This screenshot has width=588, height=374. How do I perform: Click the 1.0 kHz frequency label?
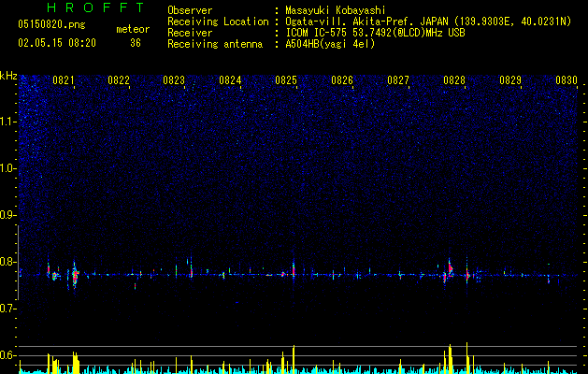click(7, 168)
